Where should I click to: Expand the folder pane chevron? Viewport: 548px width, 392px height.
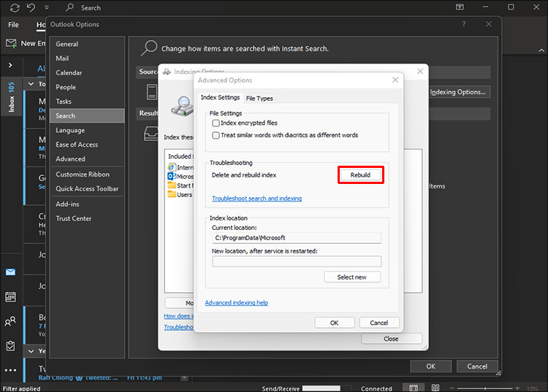click(10, 65)
